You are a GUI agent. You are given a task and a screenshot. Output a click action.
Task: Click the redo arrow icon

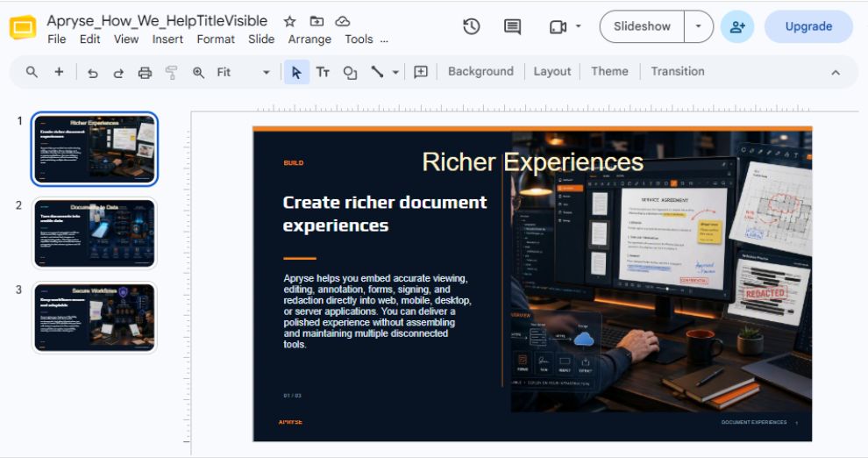[x=118, y=73]
